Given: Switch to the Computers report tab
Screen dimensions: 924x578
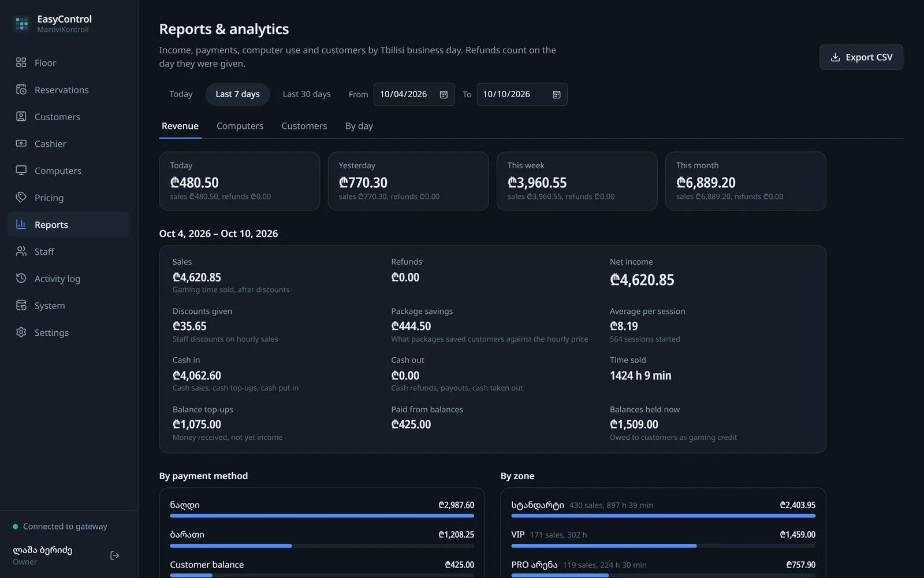Looking at the screenshot, I should pos(240,126).
